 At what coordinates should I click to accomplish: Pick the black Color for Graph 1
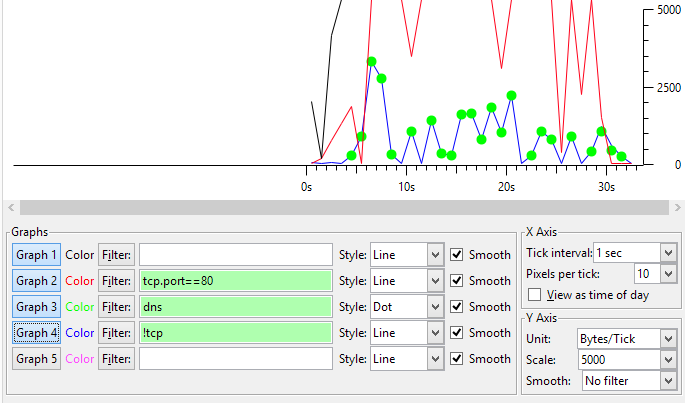click(x=80, y=255)
